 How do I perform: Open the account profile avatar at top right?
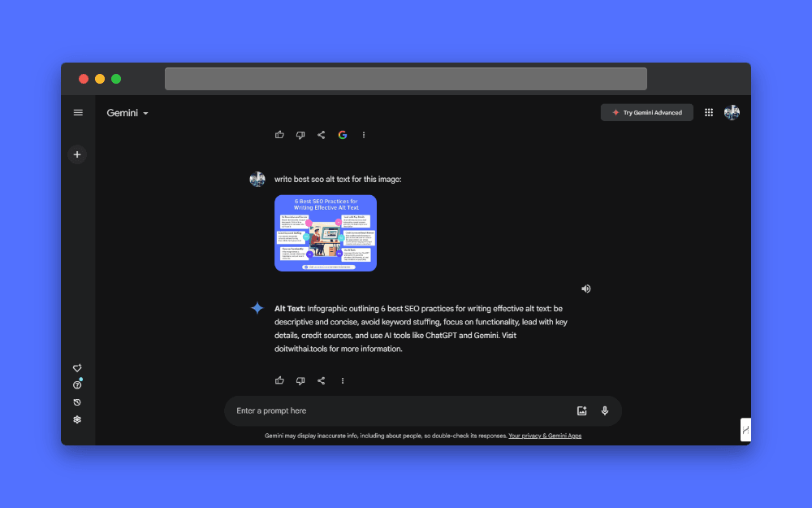coord(732,112)
